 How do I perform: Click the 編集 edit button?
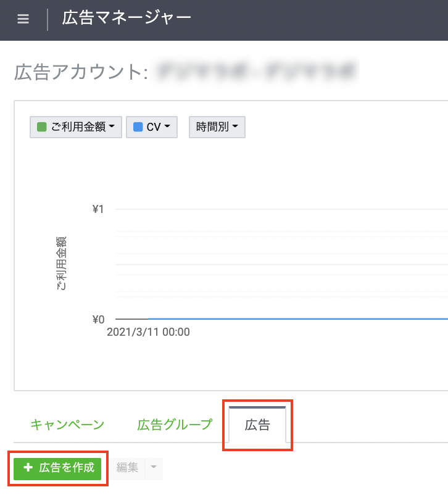click(128, 468)
